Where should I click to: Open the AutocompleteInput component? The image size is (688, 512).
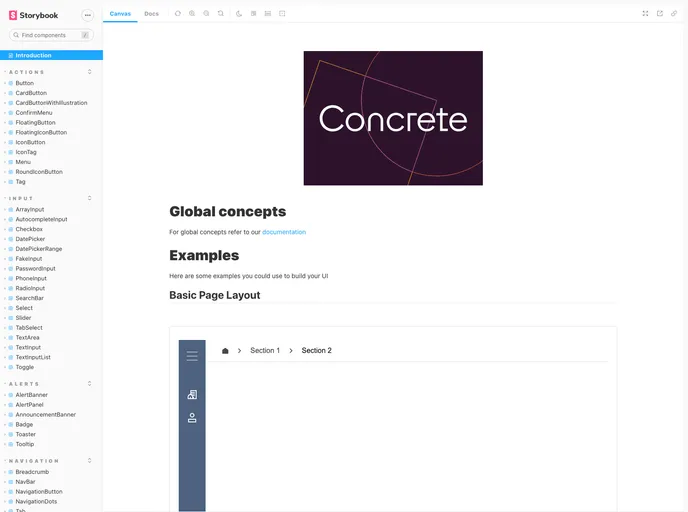(41, 219)
